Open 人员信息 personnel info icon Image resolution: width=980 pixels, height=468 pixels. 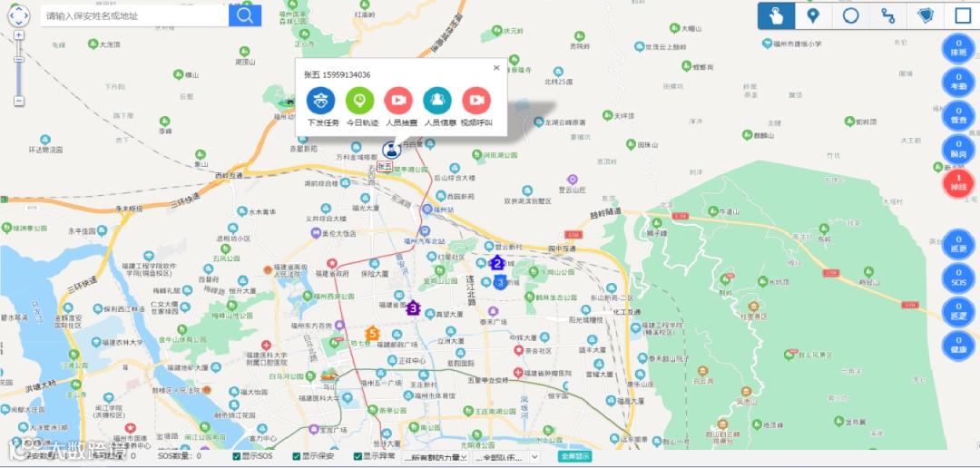tap(437, 100)
